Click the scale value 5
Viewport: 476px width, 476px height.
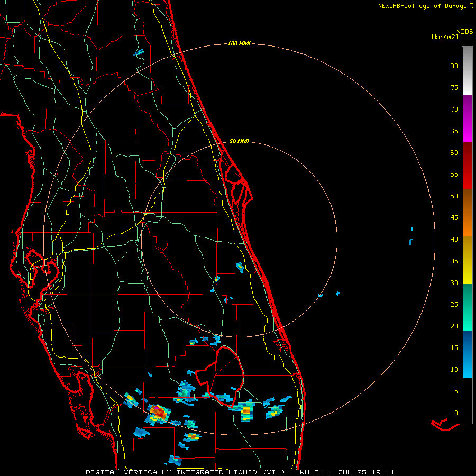[456, 391]
